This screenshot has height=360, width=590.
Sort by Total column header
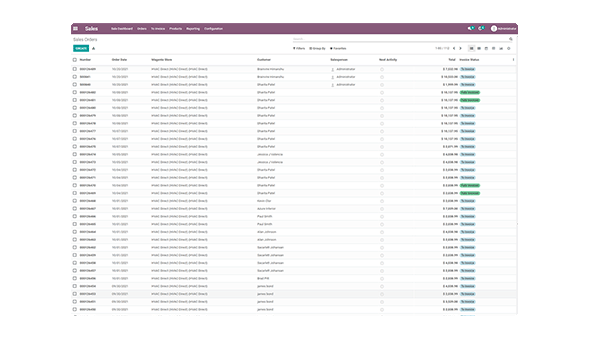tap(452, 60)
